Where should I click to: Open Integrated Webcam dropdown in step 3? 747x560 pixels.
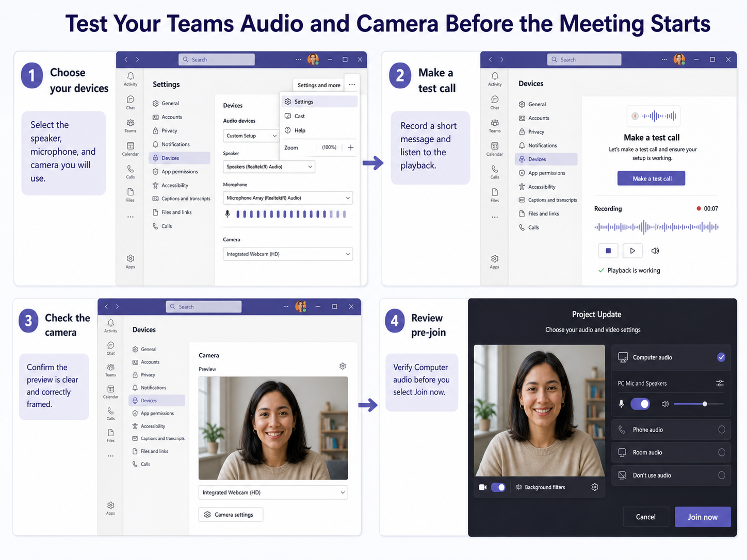(x=273, y=492)
